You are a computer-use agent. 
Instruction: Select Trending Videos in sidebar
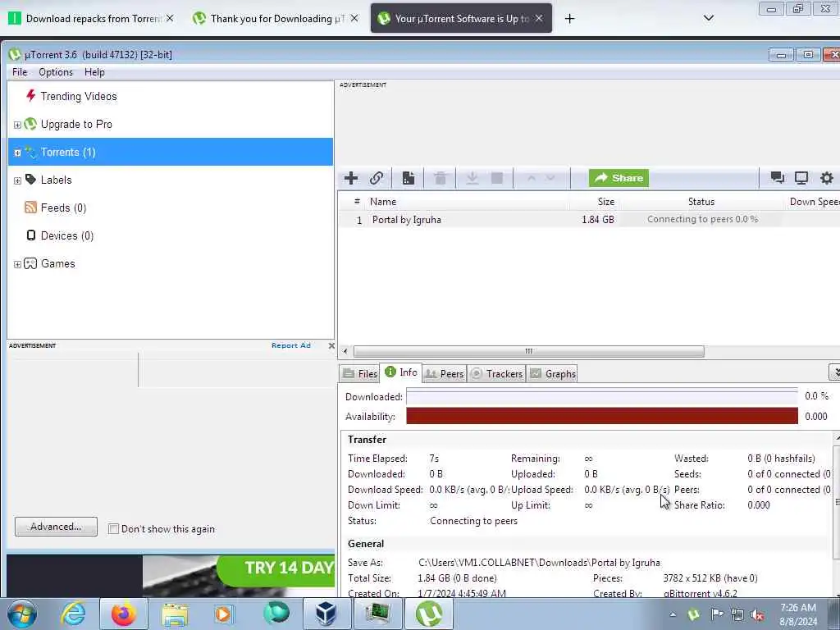pyautogui.click(x=79, y=97)
